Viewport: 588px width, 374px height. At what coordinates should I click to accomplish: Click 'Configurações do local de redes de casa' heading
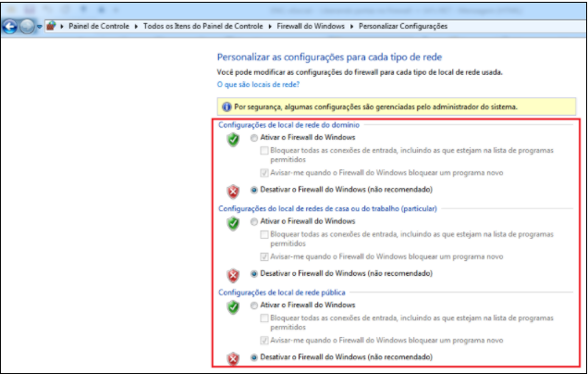pos(327,208)
